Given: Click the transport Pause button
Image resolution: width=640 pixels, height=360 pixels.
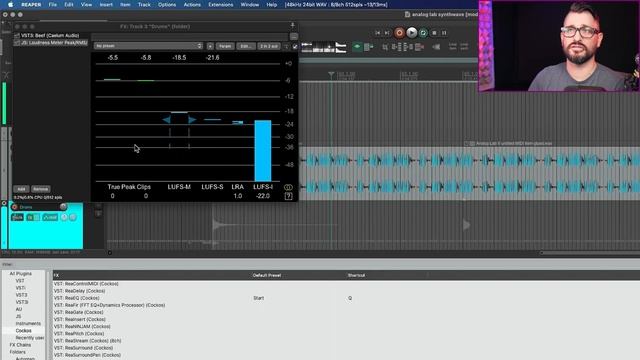Looking at the screenshot, I should click(x=444, y=33).
